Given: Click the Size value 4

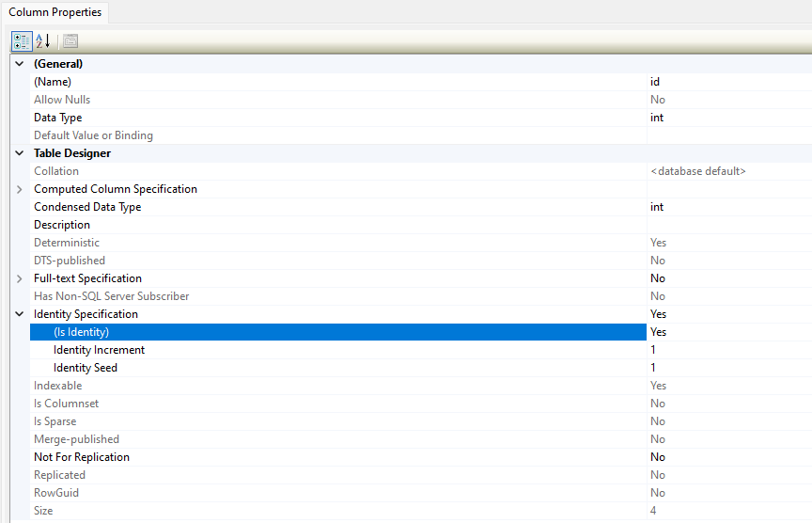Looking at the screenshot, I should (729, 511).
